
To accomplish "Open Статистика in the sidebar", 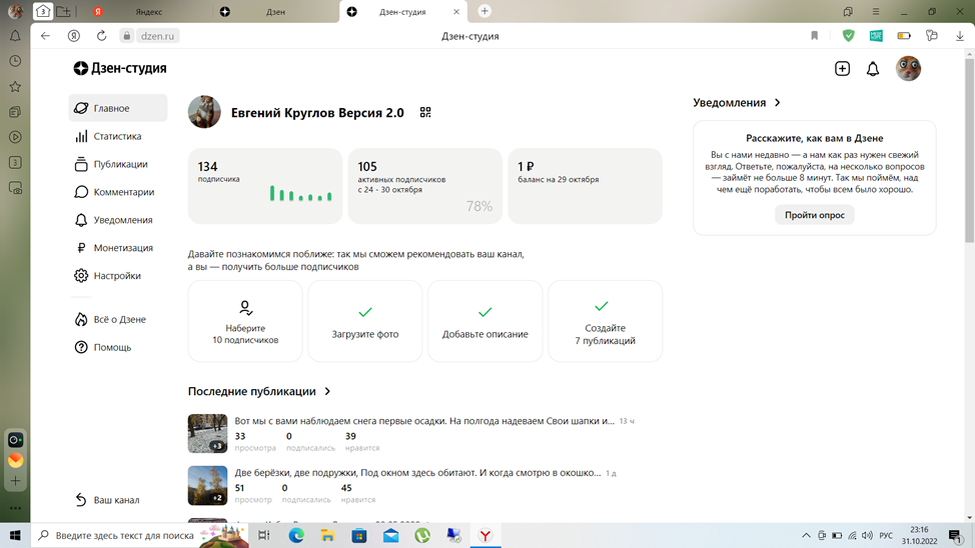I will pyautogui.click(x=118, y=136).
